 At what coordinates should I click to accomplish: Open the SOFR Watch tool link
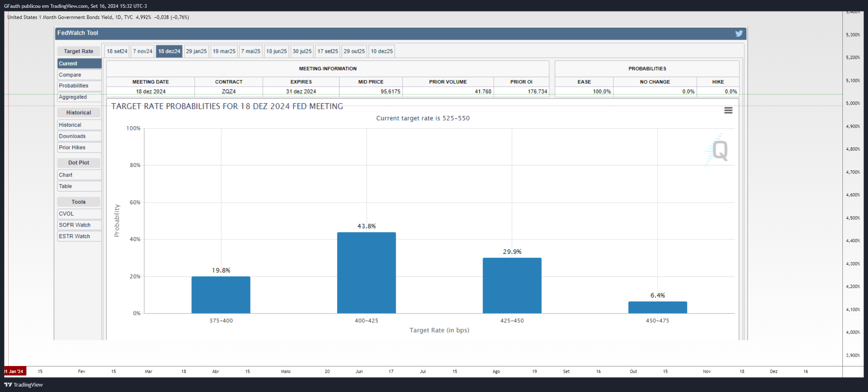click(x=79, y=225)
